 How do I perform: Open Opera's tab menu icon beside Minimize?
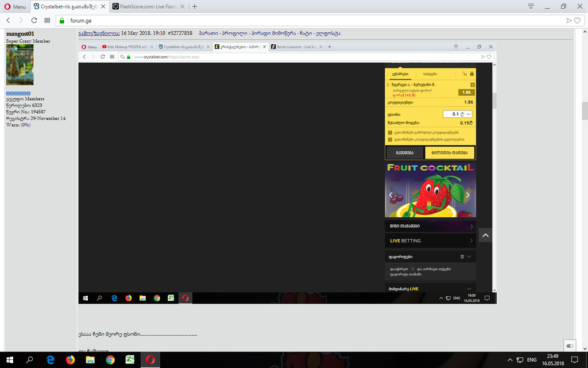tap(531, 6)
